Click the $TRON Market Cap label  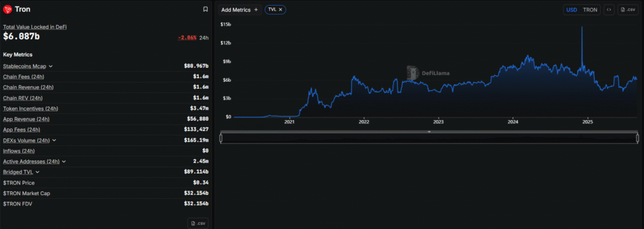[26, 193]
